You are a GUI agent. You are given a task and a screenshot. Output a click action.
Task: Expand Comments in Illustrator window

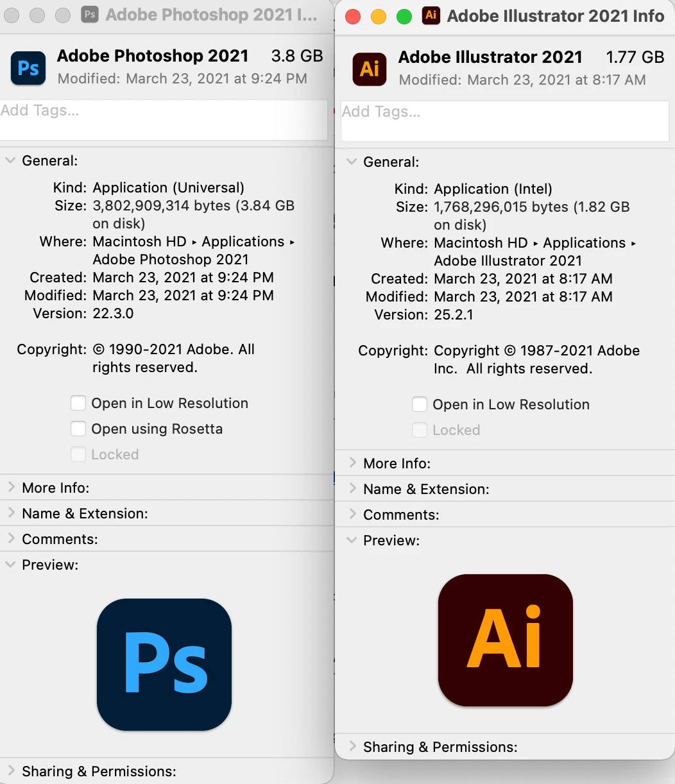pyautogui.click(x=352, y=514)
